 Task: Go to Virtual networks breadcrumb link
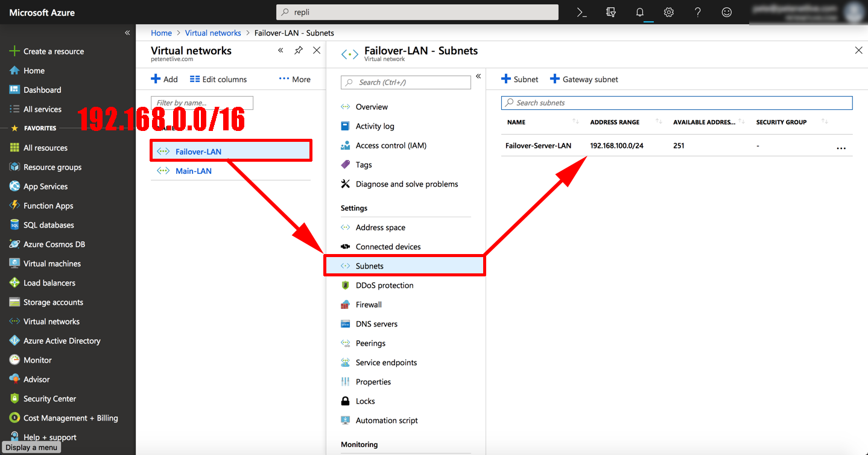point(213,33)
